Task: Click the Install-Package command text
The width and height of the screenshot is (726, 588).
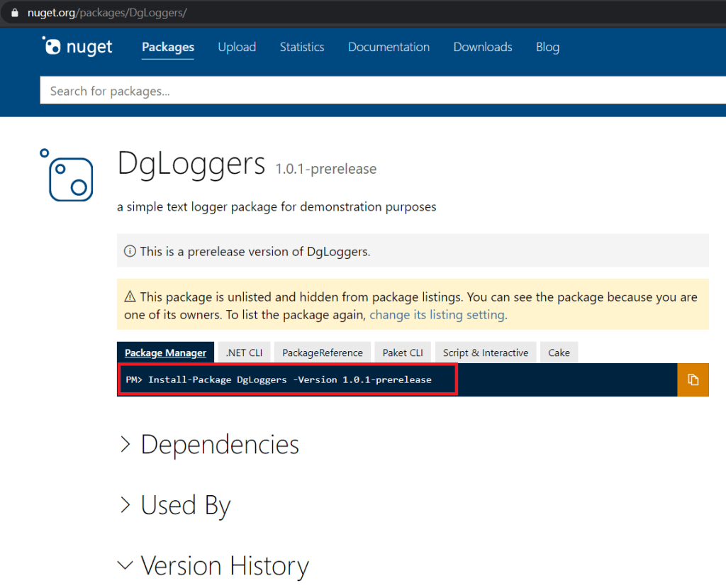Action: pyautogui.click(x=289, y=379)
